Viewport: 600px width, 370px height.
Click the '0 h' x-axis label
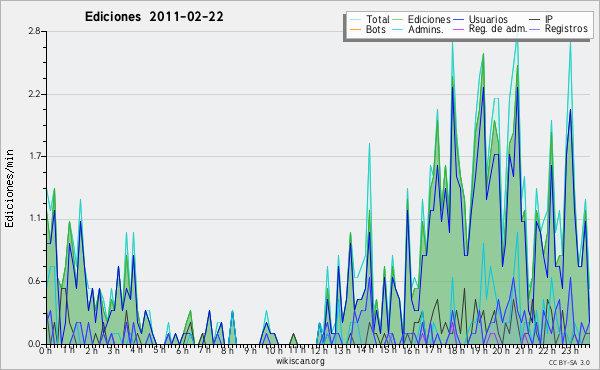tap(45, 350)
